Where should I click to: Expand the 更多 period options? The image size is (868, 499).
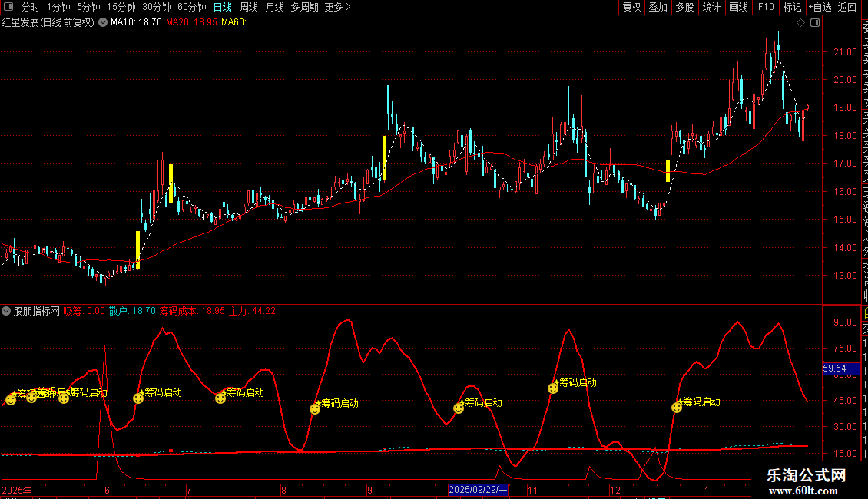click(x=337, y=7)
